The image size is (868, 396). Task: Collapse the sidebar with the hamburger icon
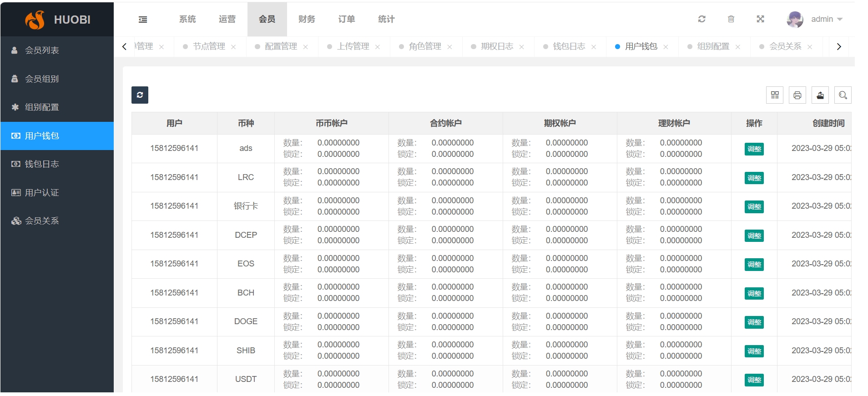click(143, 20)
